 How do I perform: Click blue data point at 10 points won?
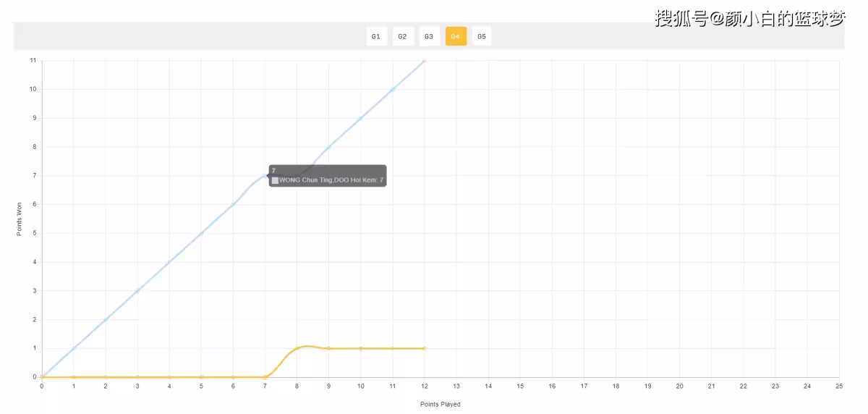392,90
